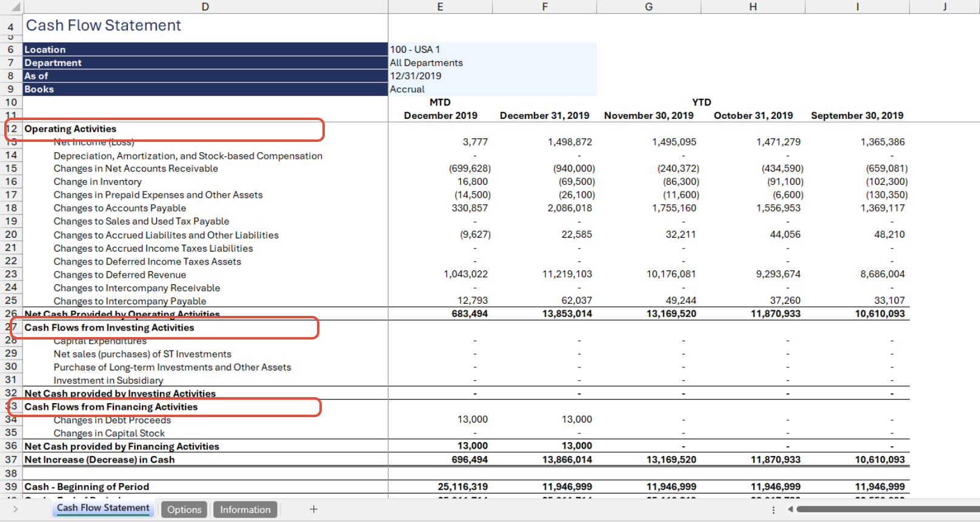The height and width of the screenshot is (522, 980).
Task: Select column E header
Action: click(x=440, y=7)
